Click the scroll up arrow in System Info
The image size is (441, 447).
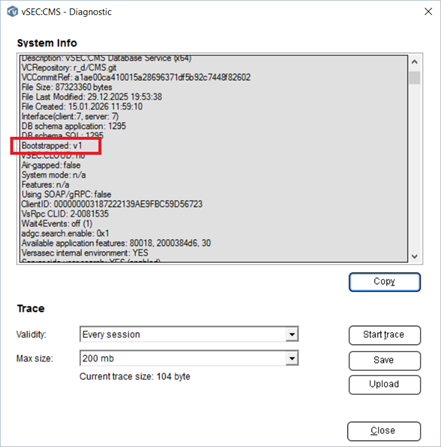point(415,62)
